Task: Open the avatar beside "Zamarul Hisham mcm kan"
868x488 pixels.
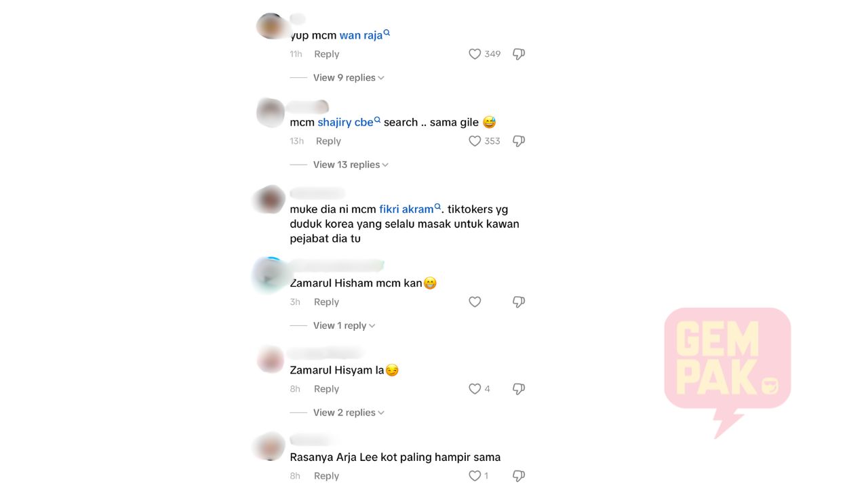Action: (x=269, y=276)
